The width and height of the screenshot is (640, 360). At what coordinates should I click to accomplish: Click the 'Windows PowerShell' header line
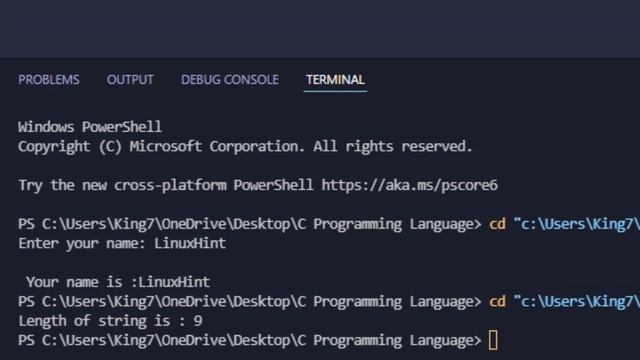[90, 127]
